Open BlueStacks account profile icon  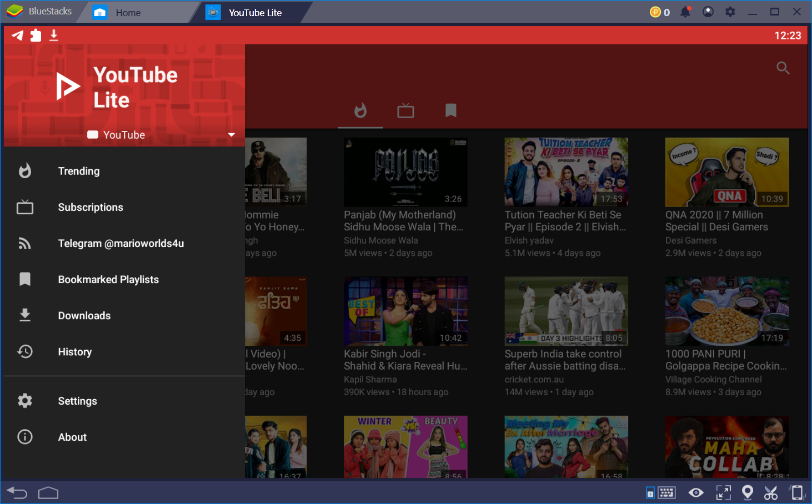click(708, 12)
